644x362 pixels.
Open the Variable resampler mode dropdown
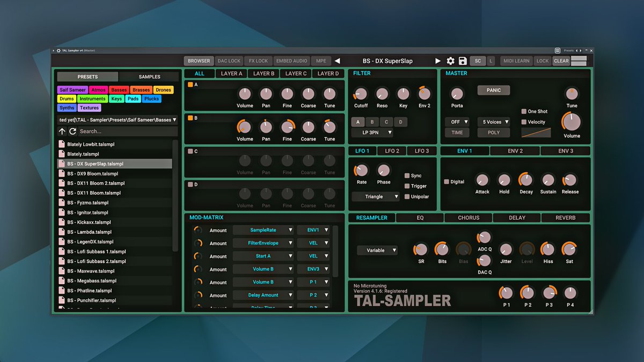[x=378, y=250]
